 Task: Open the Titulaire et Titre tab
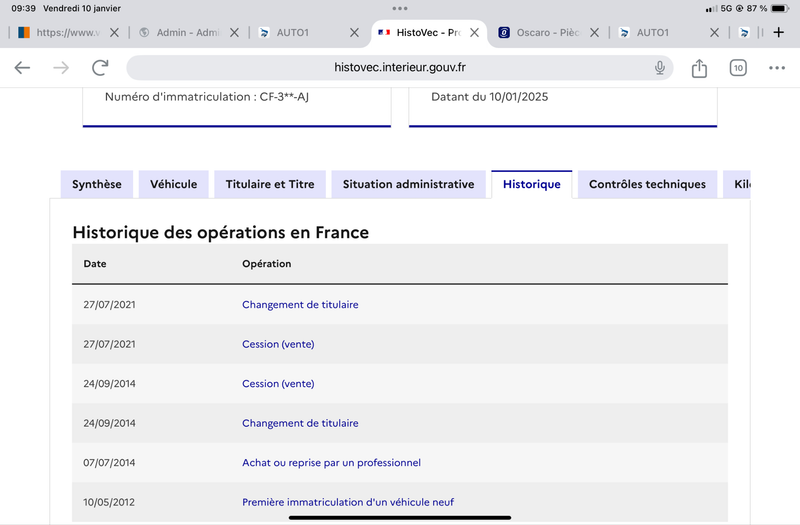[270, 184]
